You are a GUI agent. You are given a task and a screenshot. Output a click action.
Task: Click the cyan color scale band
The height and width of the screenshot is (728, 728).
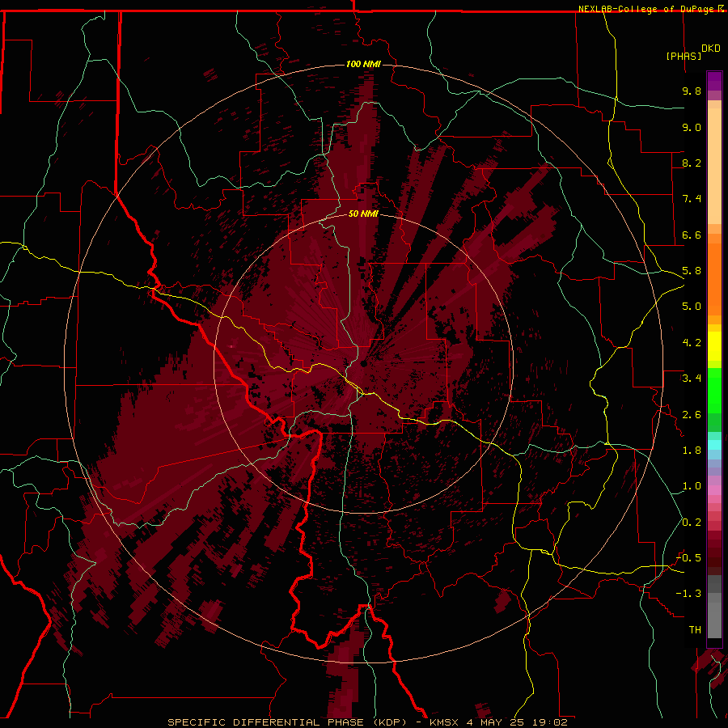click(x=714, y=444)
